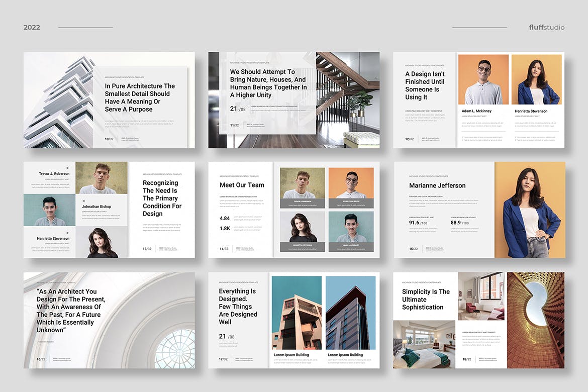588x392 pixels.
Task: Select the bedroom photo with green pillows
Action: click(x=425, y=345)
